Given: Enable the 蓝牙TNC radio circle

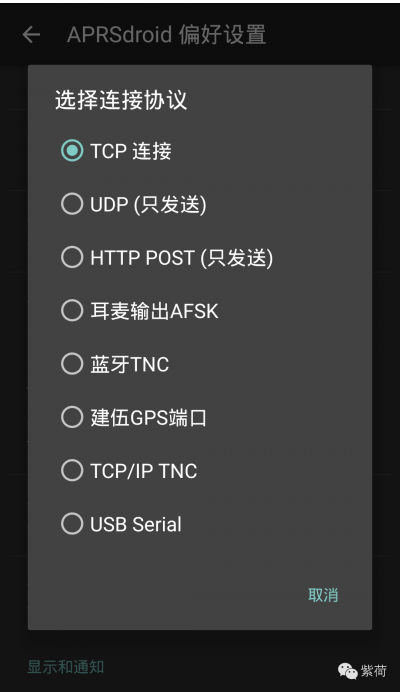Looking at the screenshot, I should 72,364.
